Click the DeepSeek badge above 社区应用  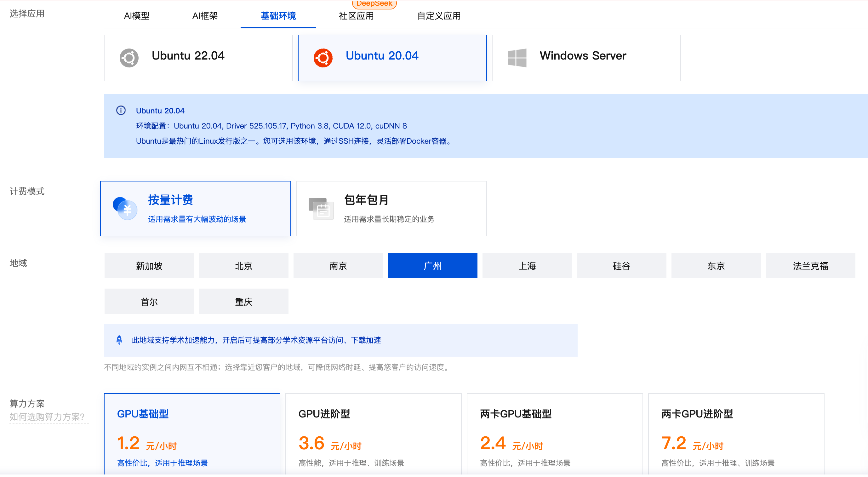(374, 4)
